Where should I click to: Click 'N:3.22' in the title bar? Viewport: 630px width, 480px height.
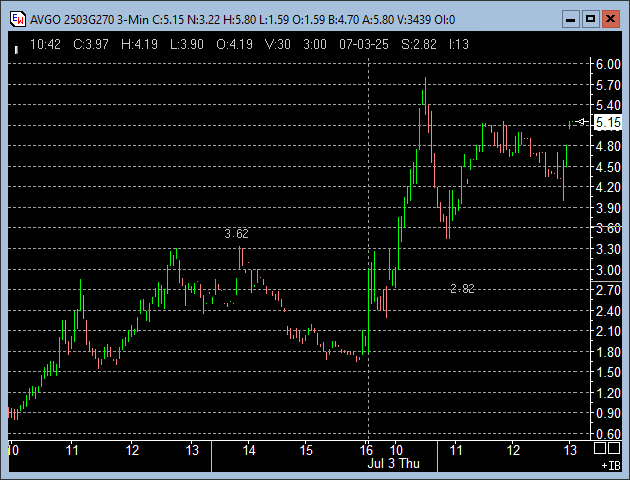(x=203, y=20)
